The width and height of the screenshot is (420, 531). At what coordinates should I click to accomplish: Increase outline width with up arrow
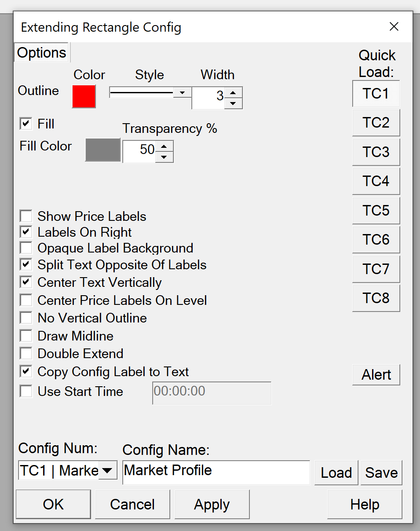pyautogui.click(x=233, y=92)
